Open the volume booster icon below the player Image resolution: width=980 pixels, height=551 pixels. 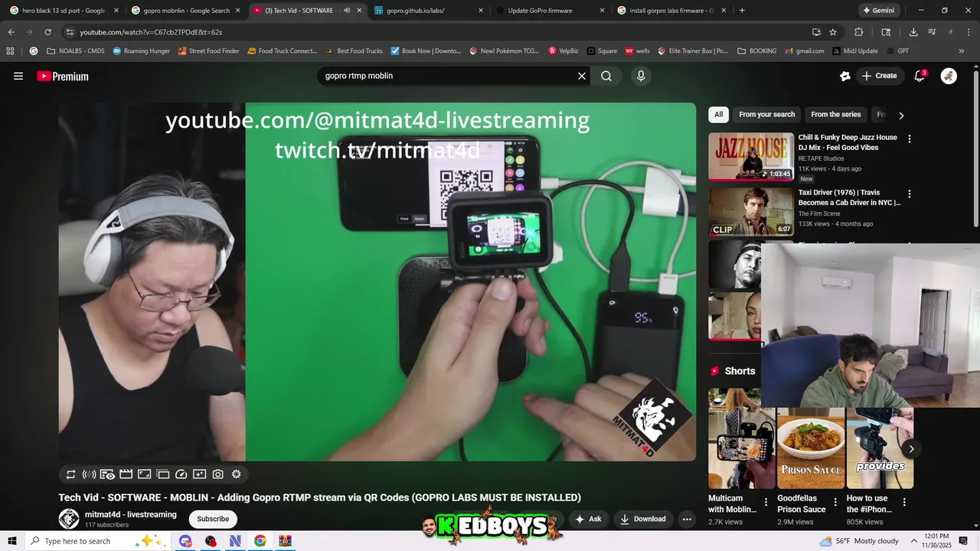tap(89, 474)
